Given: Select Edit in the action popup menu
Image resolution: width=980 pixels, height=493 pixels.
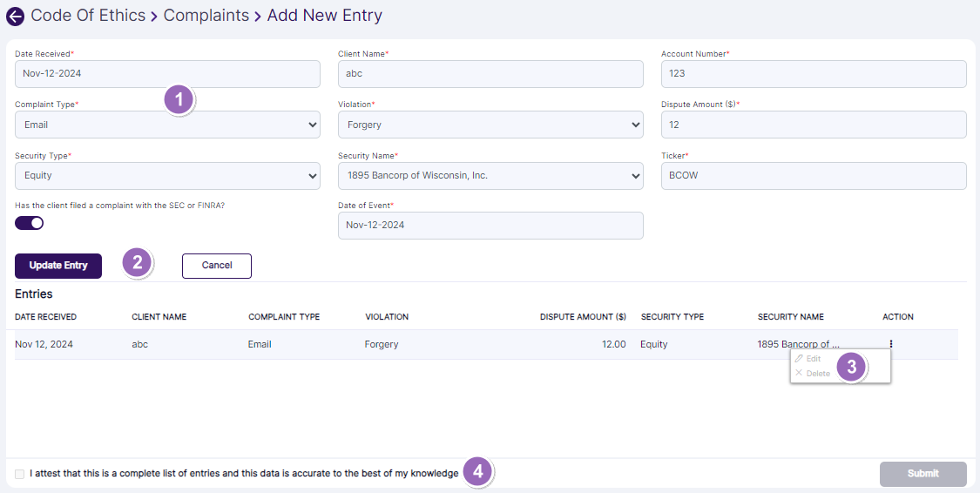Looking at the screenshot, I should (813, 359).
